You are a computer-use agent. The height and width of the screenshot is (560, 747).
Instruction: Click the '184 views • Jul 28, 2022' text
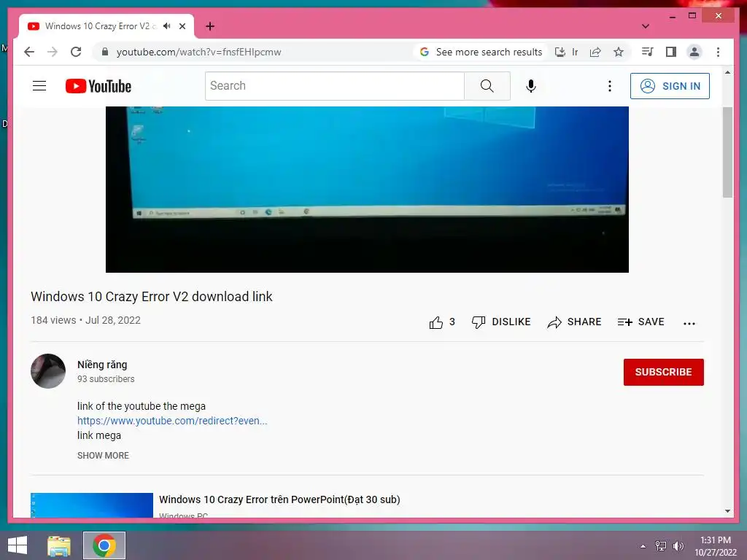pos(86,321)
